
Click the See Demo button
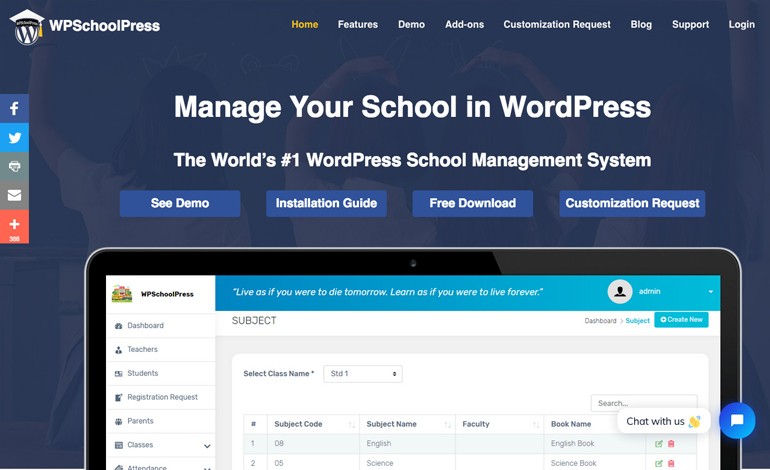pyautogui.click(x=180, y=203)
